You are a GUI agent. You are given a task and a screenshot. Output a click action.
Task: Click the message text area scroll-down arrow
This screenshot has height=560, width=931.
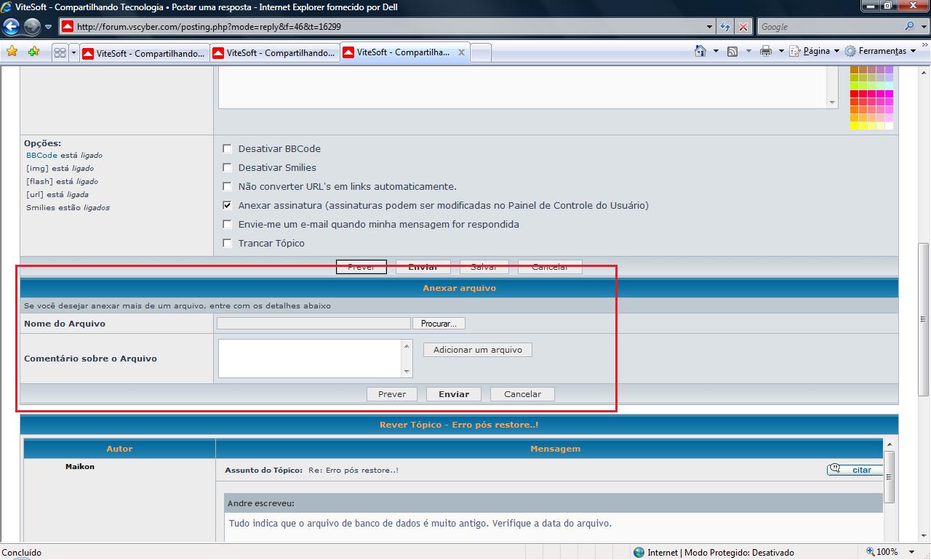click(x=833, y=103)
